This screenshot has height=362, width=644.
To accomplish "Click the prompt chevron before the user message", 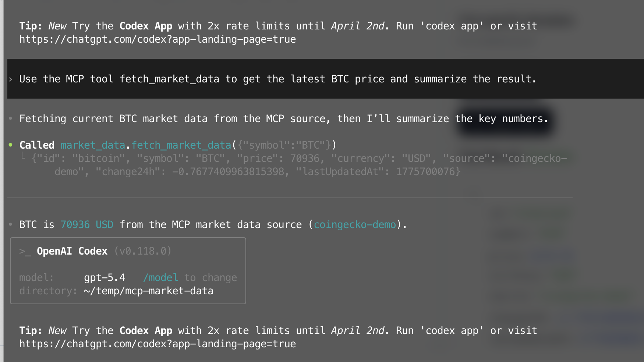I will coord(11,79).
